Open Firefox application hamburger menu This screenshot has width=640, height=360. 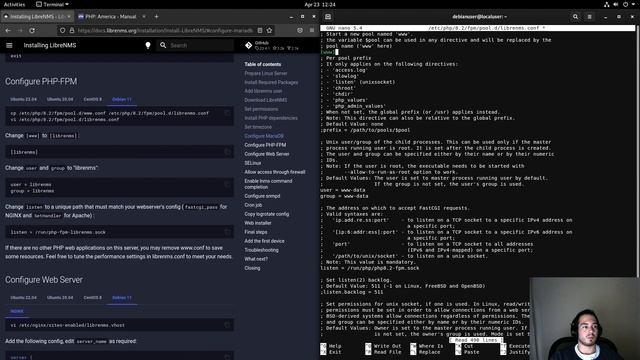click(312, 31)
